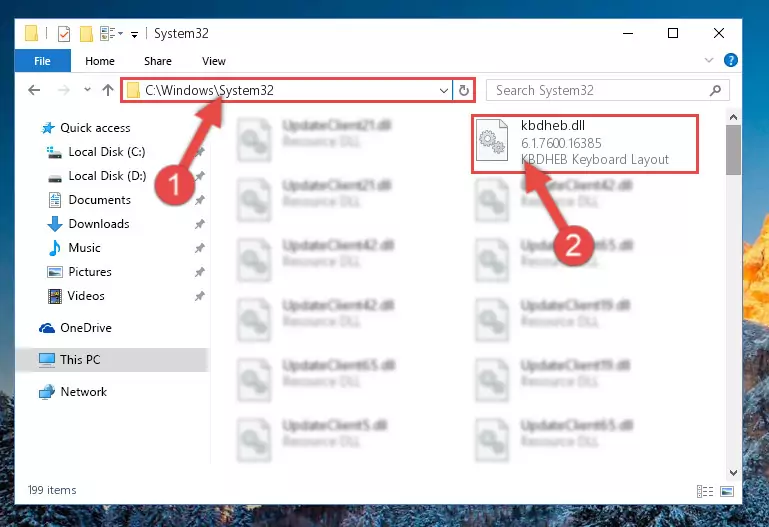The height and width of the screenshot is (527, 769).
Task: Select Network in the navigation pane
Action: pyautogui.click(x=83, y=392)
